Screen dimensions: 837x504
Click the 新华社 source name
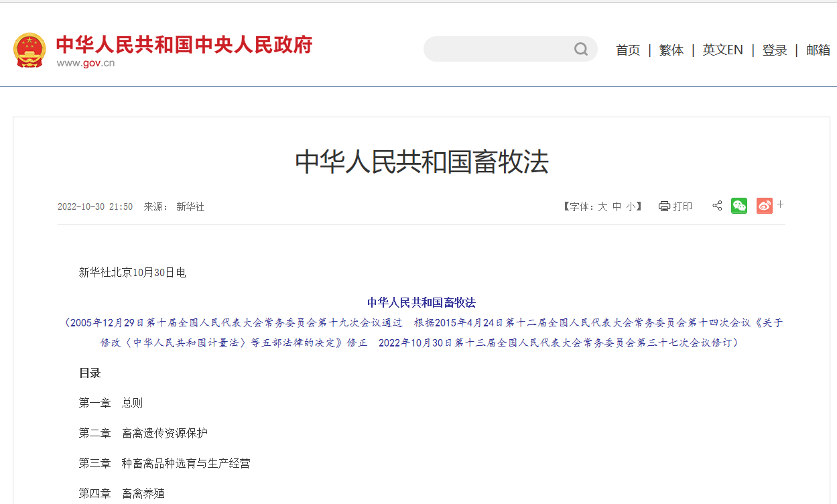coord(190,207)
